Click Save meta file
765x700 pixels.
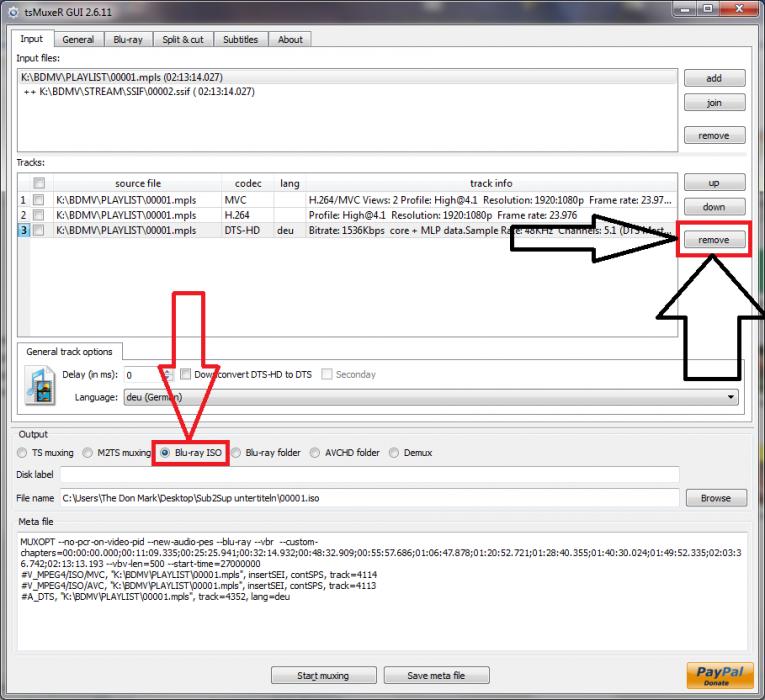point(436,676)
